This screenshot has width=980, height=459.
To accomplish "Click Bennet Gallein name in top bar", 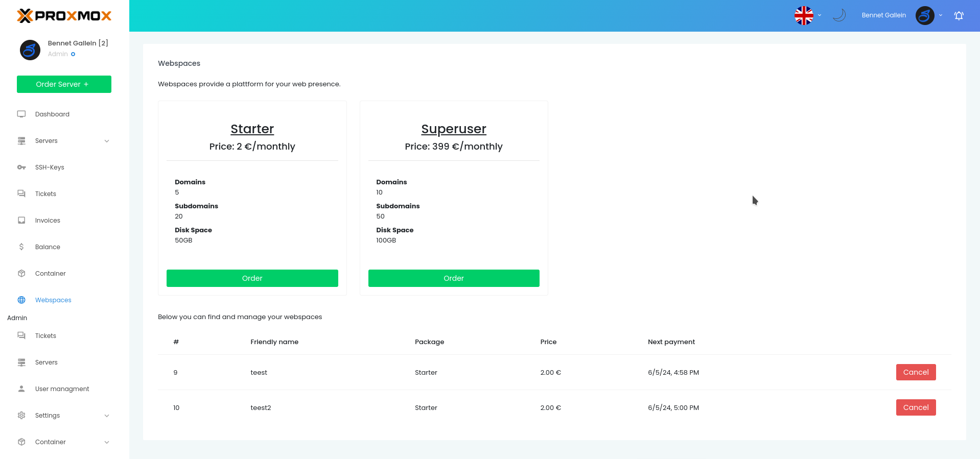I will pyautogui.click(x=884, y=15).
